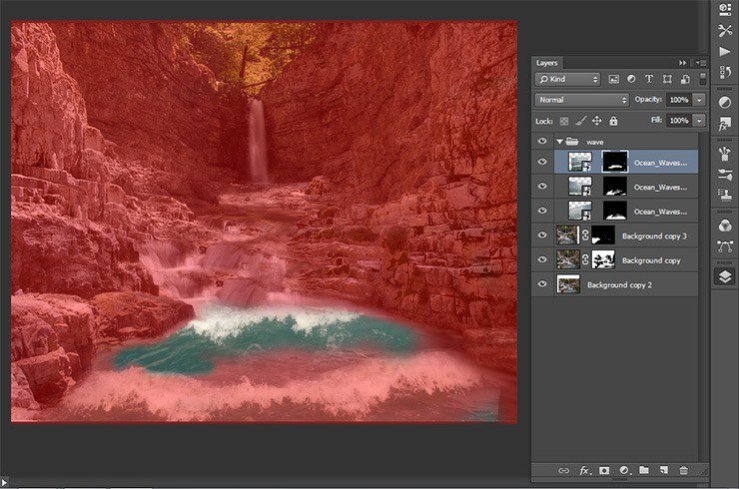739x489 pixels.
Task: Click the lock all padlock icon
Action: 613,121
